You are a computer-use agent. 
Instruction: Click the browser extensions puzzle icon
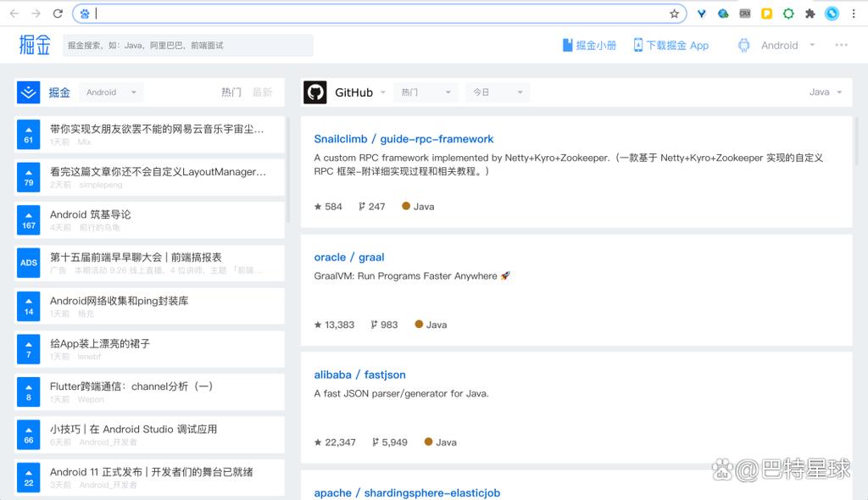810,14
